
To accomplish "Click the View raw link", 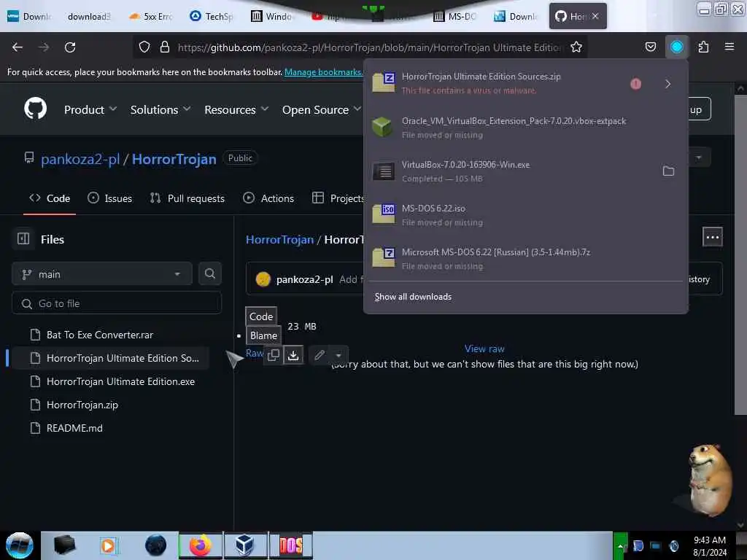I will click(484, 349).
